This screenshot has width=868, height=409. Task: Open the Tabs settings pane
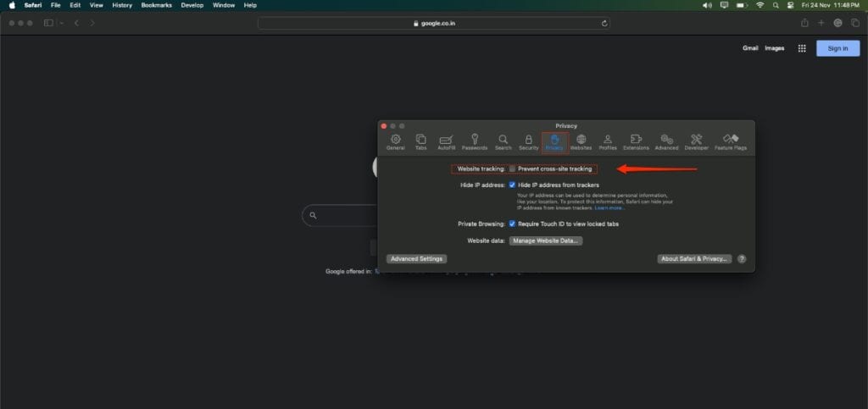click(420, 142)
